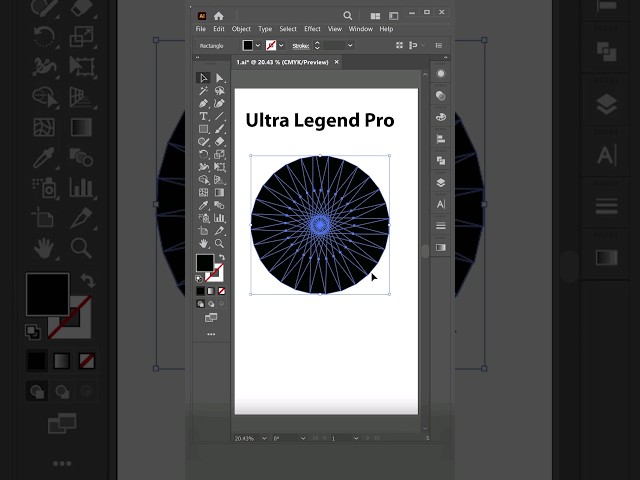Click the large black fill swatch

tap(204, 263)
